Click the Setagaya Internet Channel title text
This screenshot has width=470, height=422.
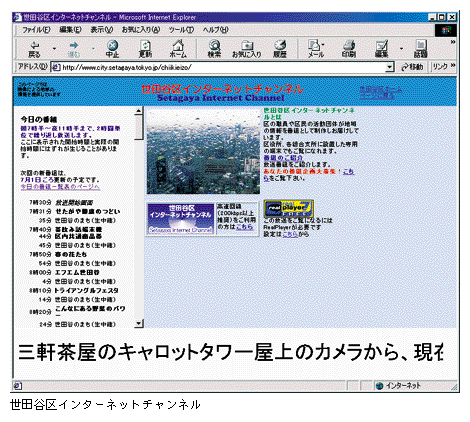click(x=221, y=98)
